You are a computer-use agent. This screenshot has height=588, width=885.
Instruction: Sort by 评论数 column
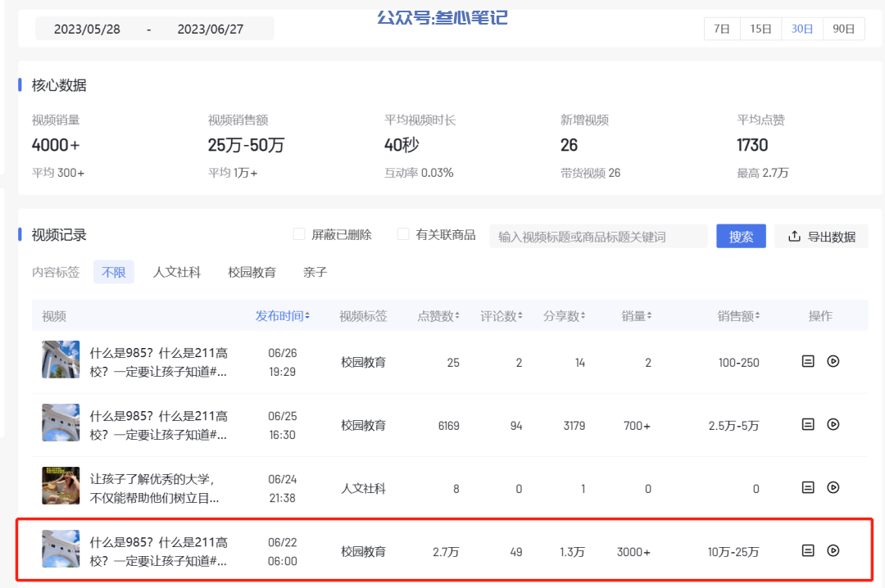click(501, 316)
